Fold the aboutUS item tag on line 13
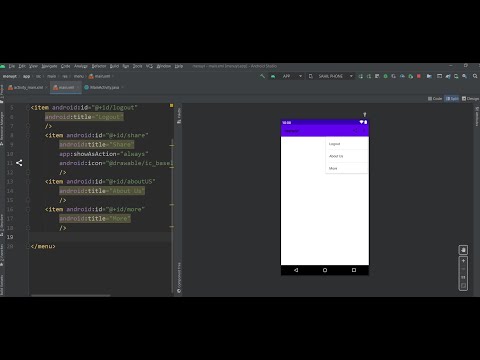 [x=28, y=182]
